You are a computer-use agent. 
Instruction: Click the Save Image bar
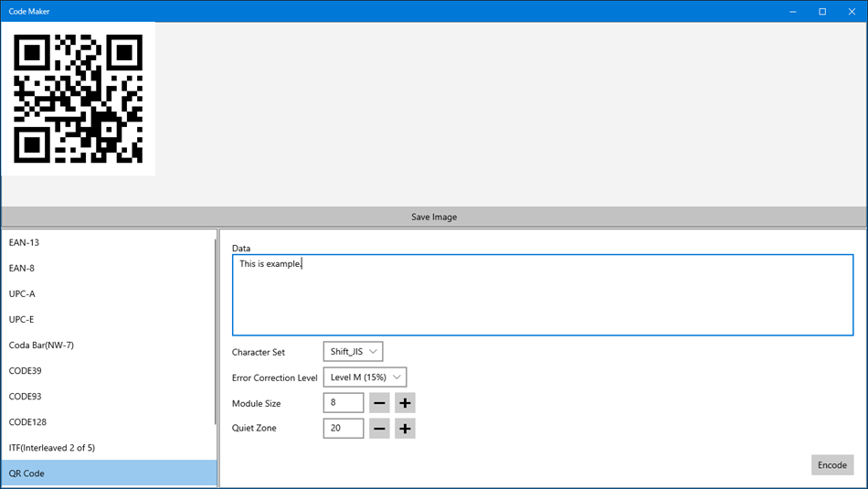[x=434, y=217]
